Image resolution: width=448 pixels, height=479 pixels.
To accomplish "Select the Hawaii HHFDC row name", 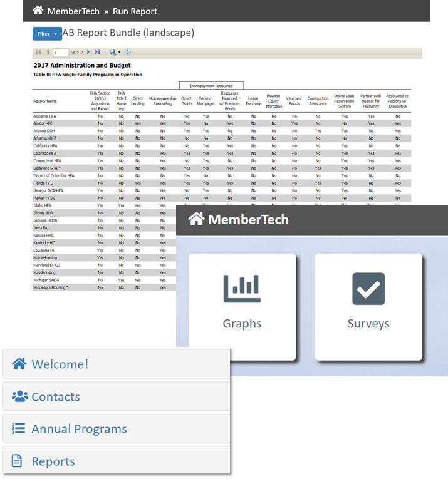I will coord(44,198).
